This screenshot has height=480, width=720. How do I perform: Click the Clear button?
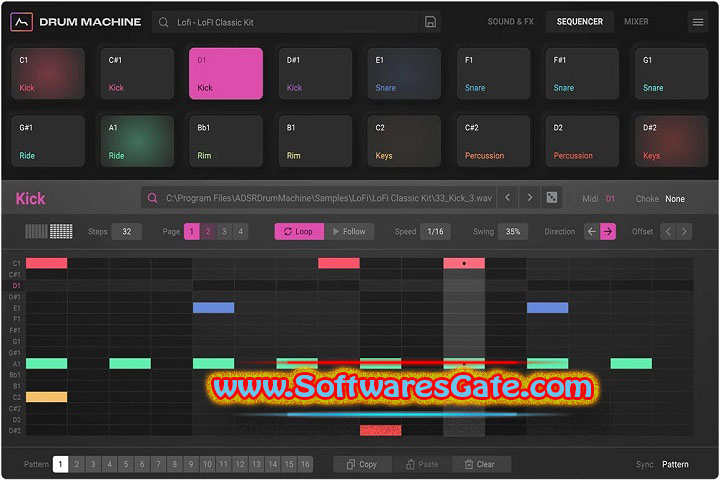pyautogui.click(x=481, y=464)
